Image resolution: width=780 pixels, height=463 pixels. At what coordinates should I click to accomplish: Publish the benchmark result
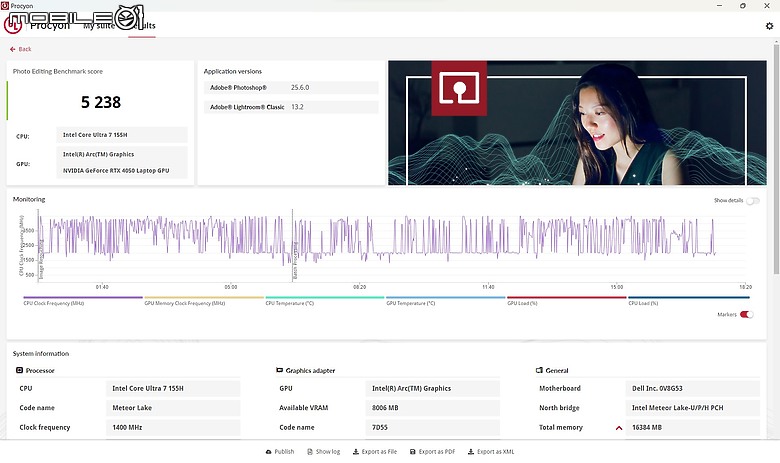(280, 452)
